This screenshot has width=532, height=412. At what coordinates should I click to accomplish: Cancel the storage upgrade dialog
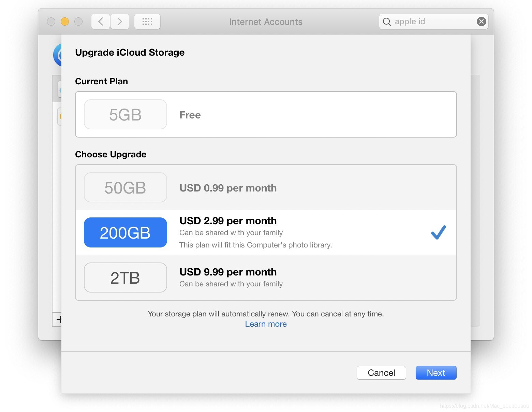[381, 373]
